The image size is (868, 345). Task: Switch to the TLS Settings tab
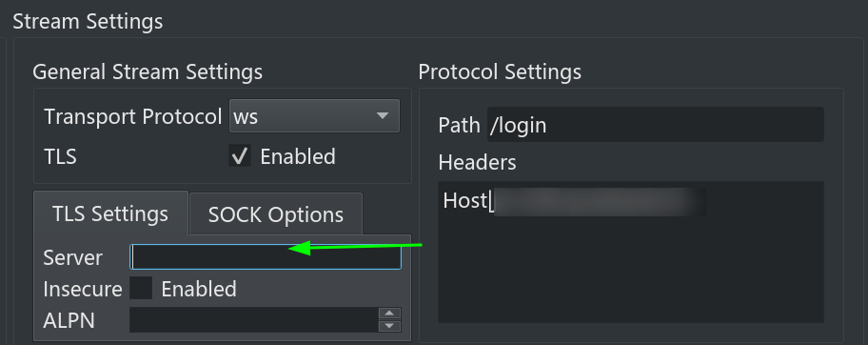(110, 213)
